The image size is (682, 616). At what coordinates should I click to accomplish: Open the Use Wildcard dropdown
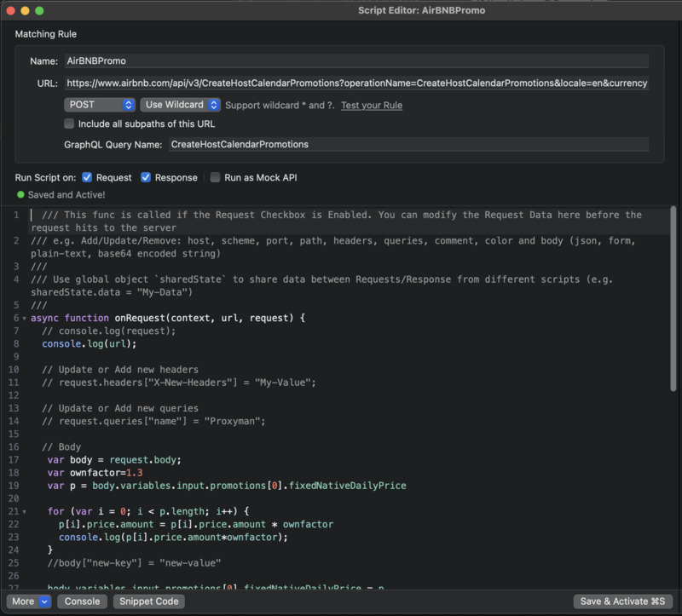pos(180,105)
